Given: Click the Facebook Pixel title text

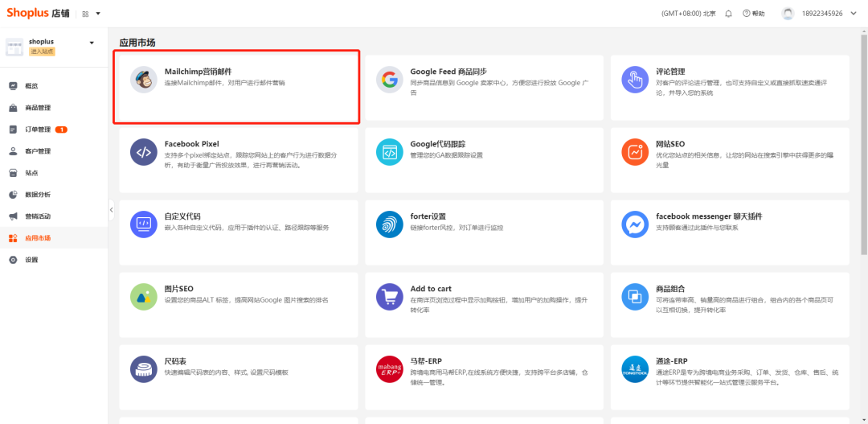Looking at the screenshot, I should (x=191, y=143).
